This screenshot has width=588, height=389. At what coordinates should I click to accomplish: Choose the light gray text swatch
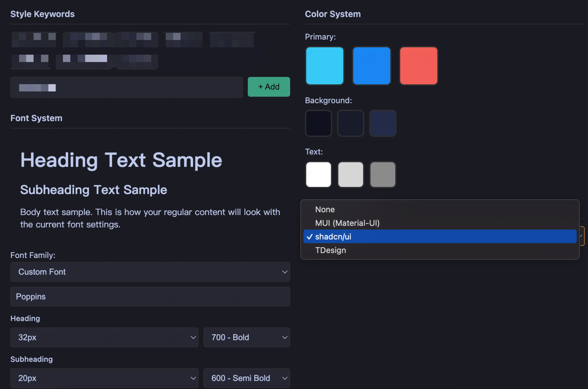pos(350,174)
